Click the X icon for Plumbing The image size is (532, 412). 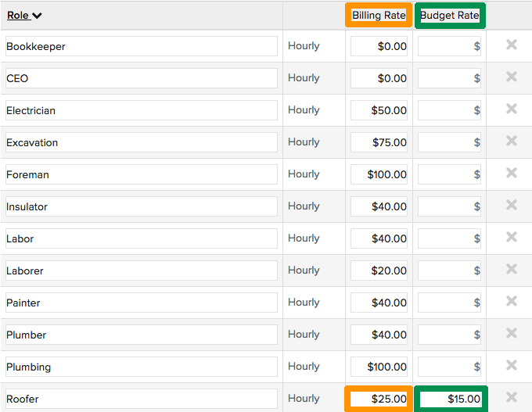point(512,365)
